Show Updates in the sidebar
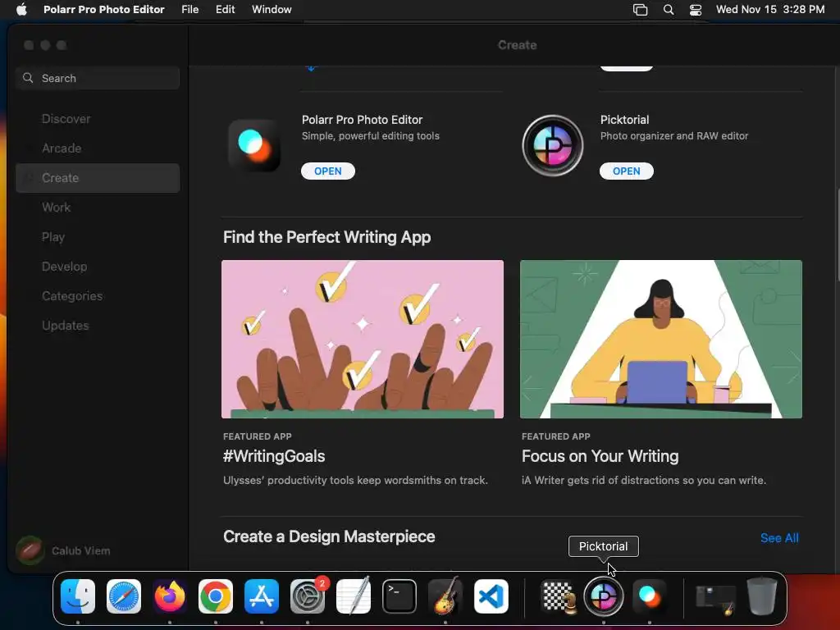 click(98, 325)
